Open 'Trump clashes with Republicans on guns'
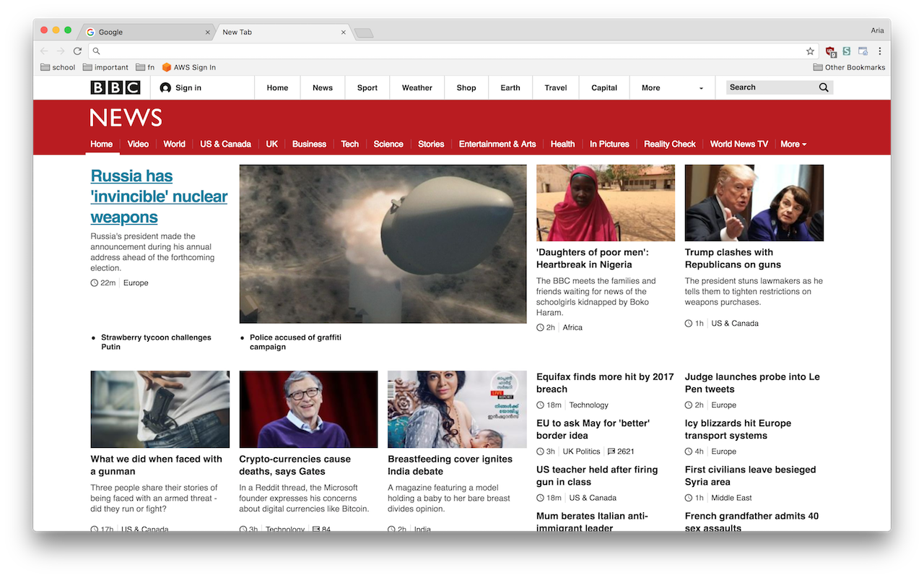The image size is (924, 578). (733, 258)
